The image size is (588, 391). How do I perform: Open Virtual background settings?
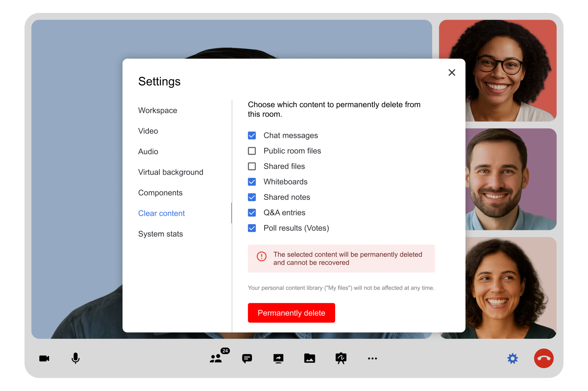(171, 172)
